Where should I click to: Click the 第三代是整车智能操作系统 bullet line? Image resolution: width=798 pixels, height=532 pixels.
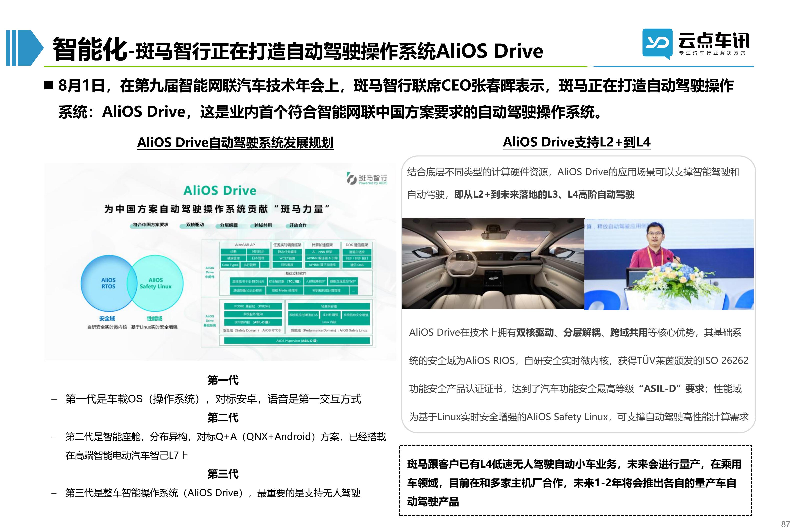(213, 493)
